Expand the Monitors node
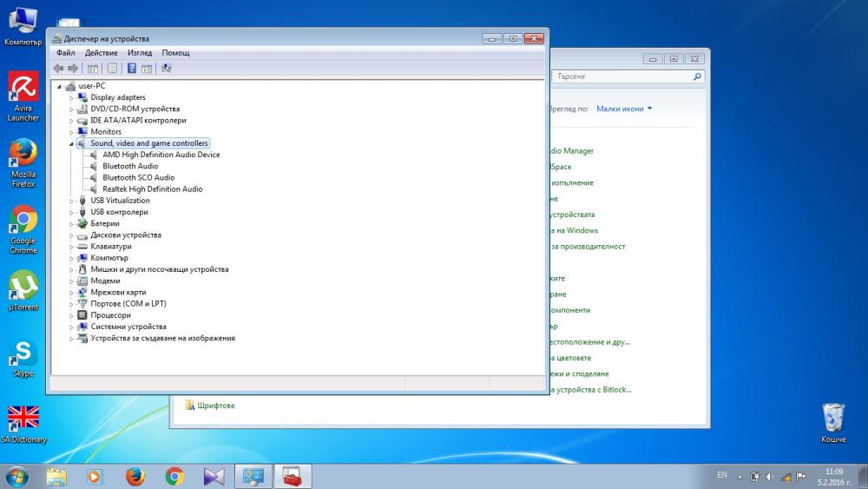Viewport: 868px width, 489px height. (x=71, y=132)
